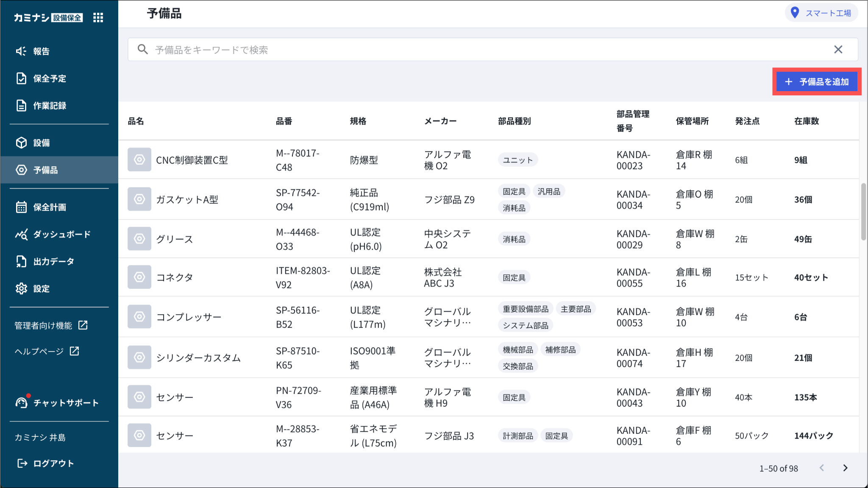Viewport: 868px width, 488px height.
Task: Go to next page of results
Action: (x=845, y=468)
